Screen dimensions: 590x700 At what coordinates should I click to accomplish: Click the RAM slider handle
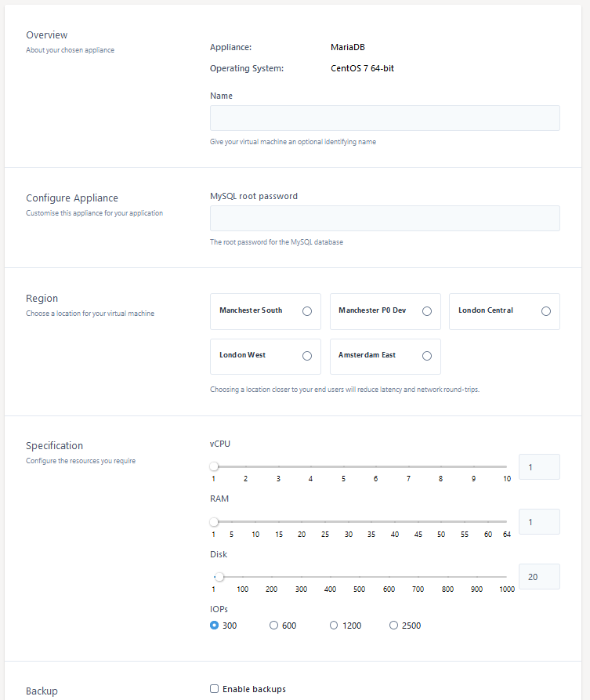(x=213, y=520)
